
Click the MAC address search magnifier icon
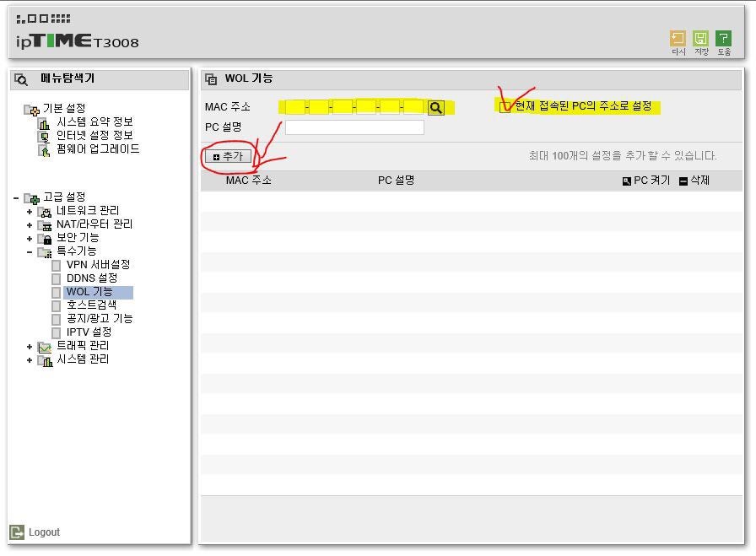point(435,108)
